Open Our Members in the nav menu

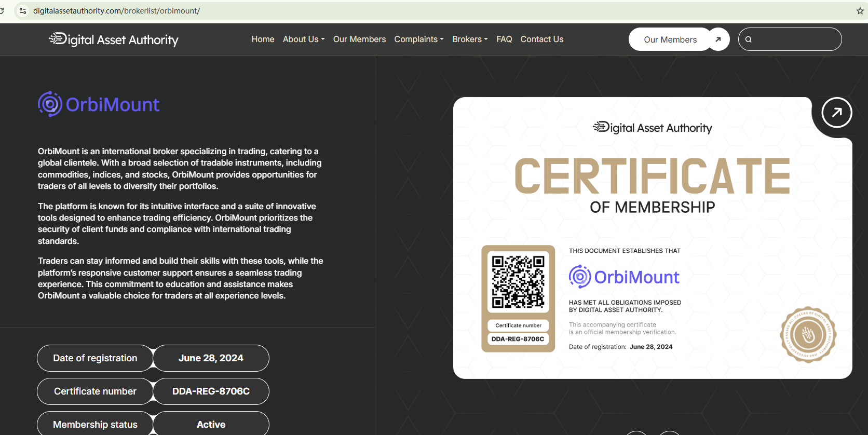click(359, 39)
